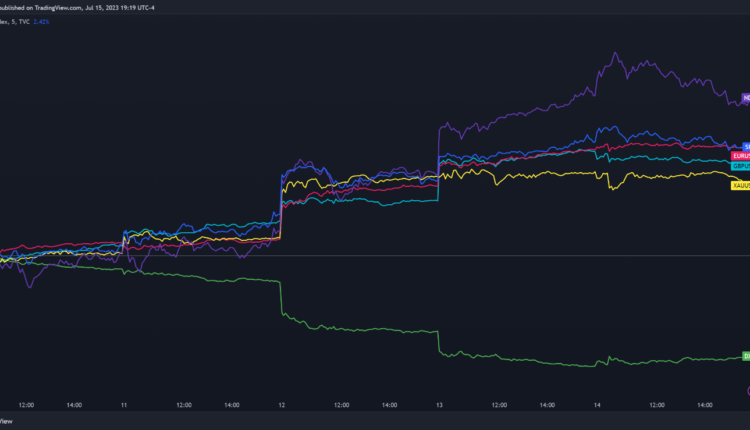Click the purple NDX price label
The height and width of the screenshot is (430, 750).
point(744,97)
